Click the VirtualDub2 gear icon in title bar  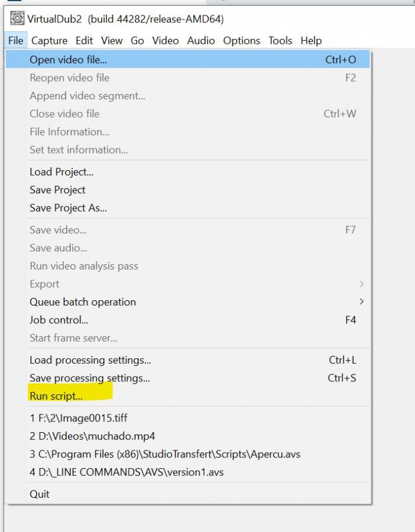coord(17,18)
